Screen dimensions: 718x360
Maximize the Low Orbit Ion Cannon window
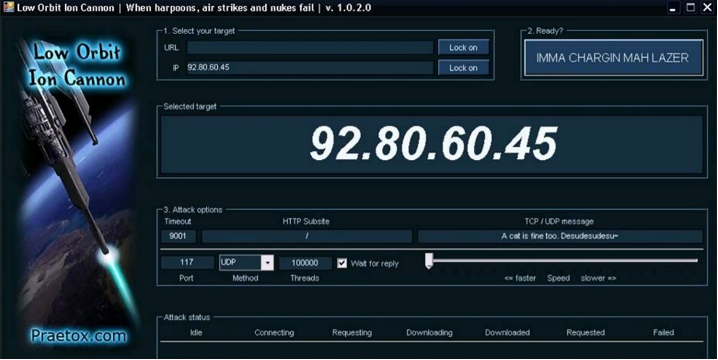click(691, 8)
